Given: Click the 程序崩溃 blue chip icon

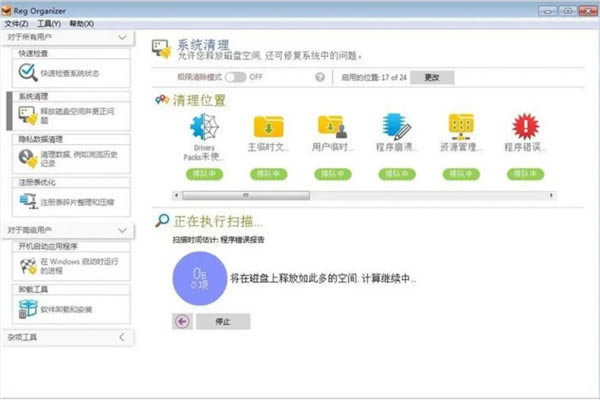Looking at the screenshot, I should (x=396, y=127).
